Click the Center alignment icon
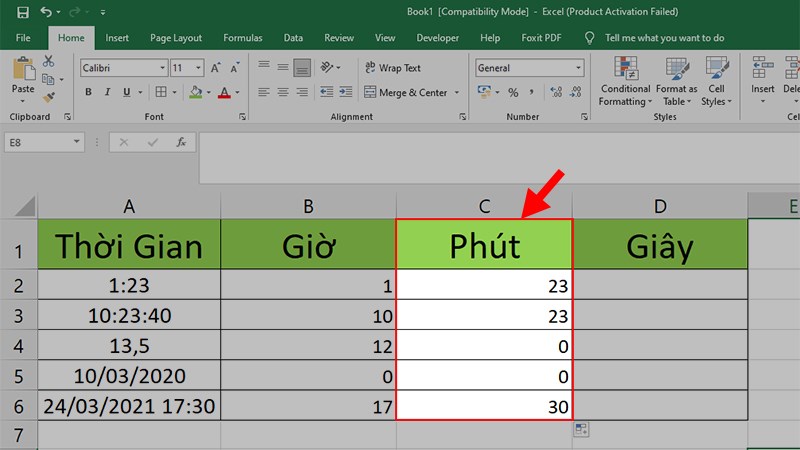Viewport: 800px width, 450px height. [x=283, y=92]
